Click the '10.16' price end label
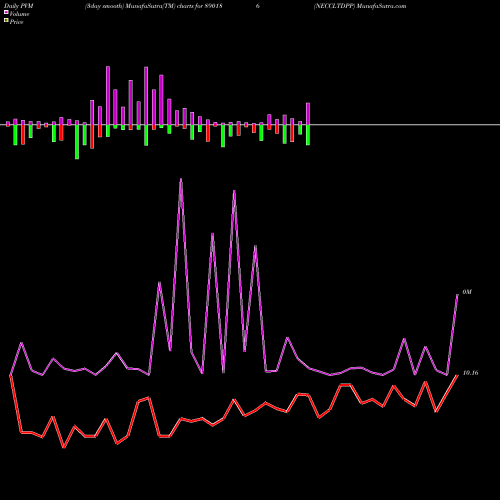 [x=470, y=373]
